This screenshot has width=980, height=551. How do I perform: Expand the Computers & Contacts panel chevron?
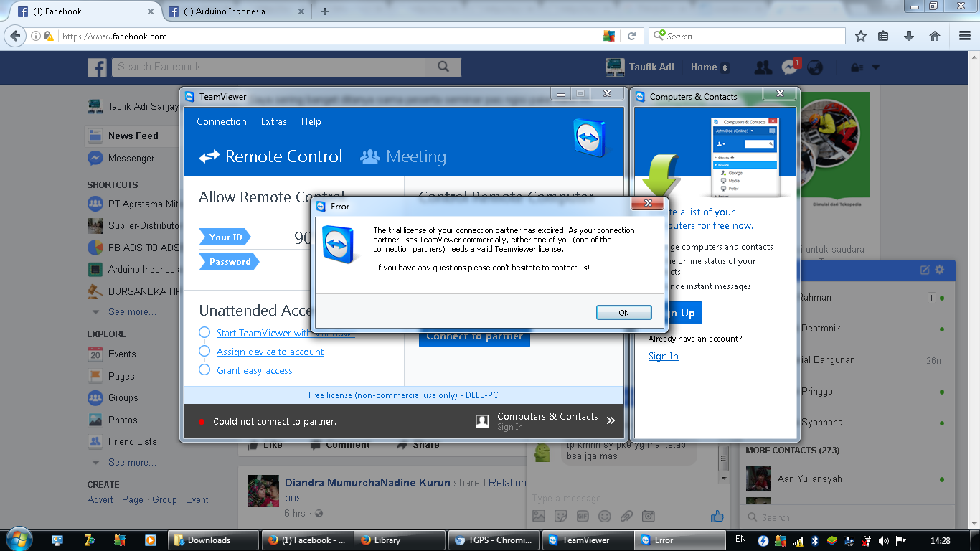pos(611,421)
